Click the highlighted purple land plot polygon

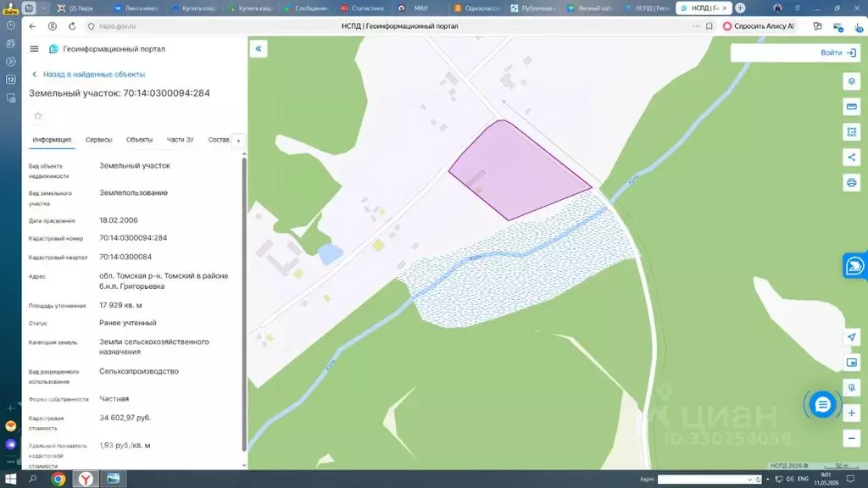click(518, 171)
